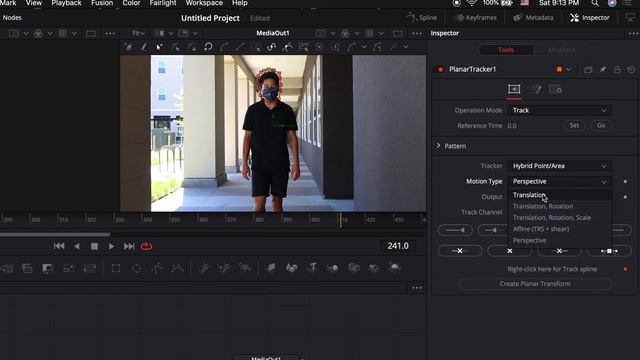
Task: Click the viewer time ruler scrollbar
Action: click(55, 234)
